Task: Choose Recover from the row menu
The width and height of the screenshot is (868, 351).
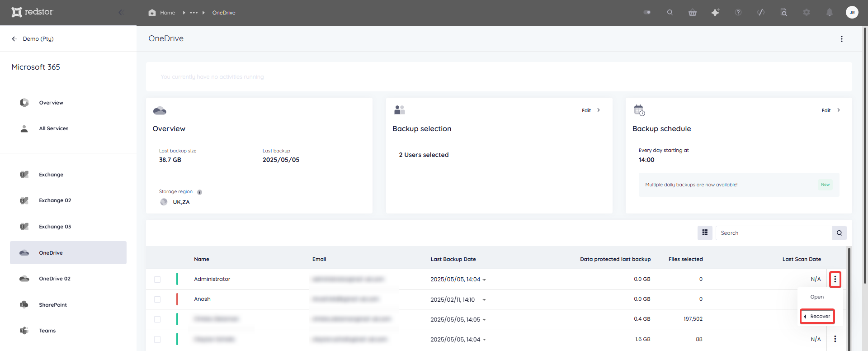Action: tap(817, 316)
